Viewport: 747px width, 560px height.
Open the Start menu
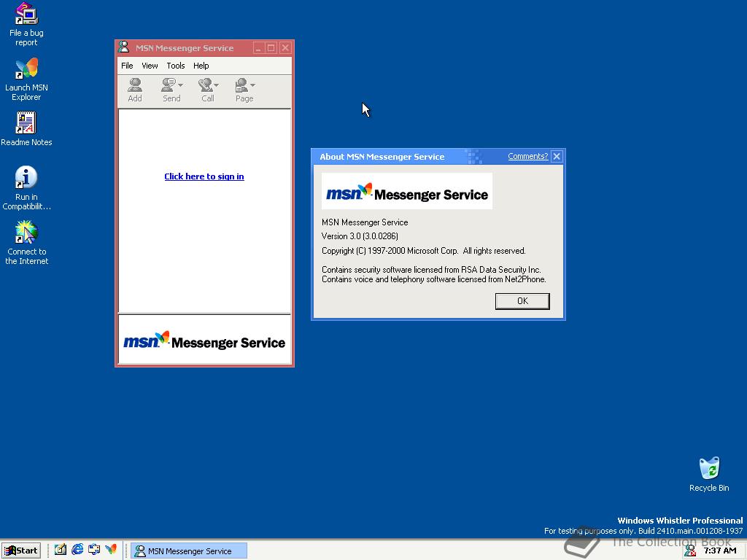[x=21, y=551]
